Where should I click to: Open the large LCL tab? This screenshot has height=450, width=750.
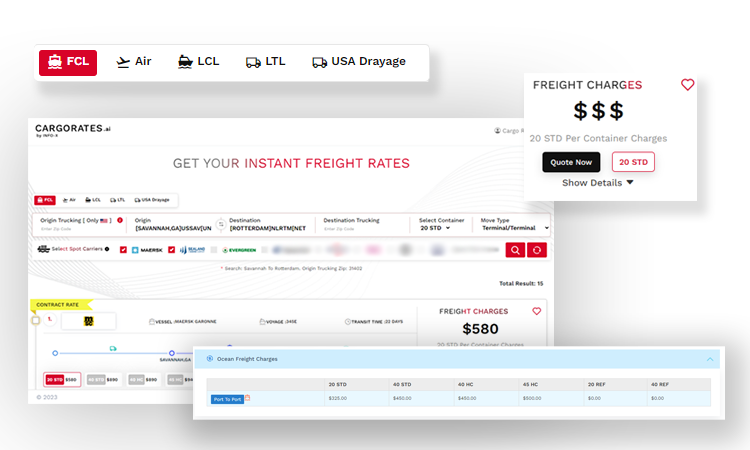pyautogui.click(x=198, y=62)
